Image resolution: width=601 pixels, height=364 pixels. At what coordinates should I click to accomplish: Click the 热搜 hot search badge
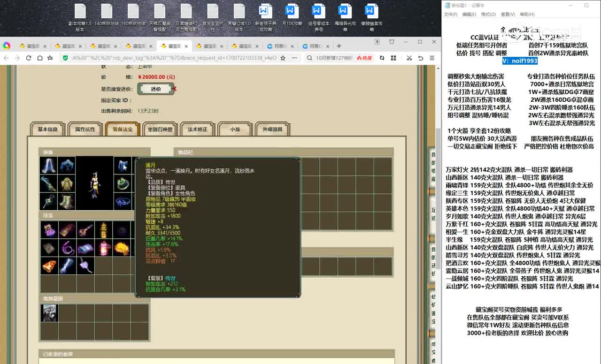click(x=364, y=58)
